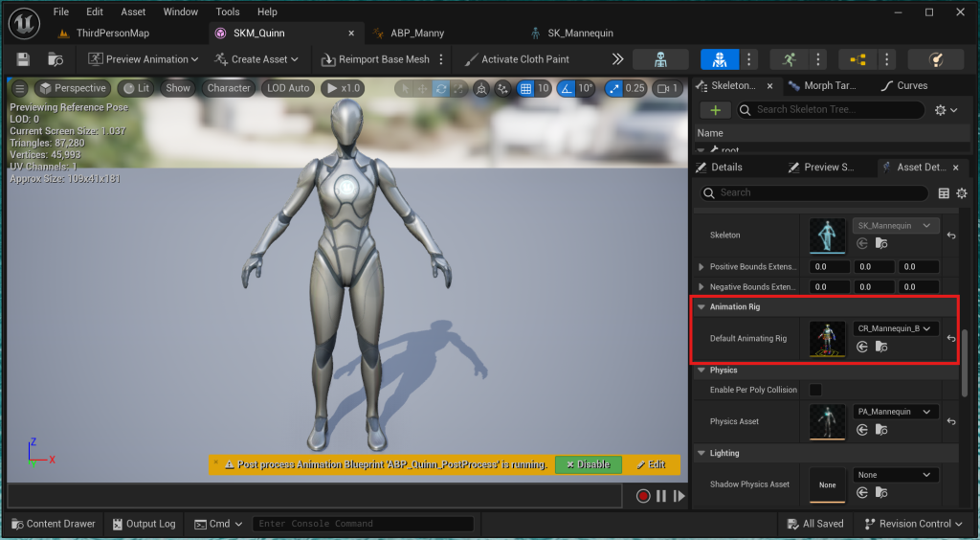
Task: Open the PA_Mannequin physics asset dropdown
Action: 896,412
